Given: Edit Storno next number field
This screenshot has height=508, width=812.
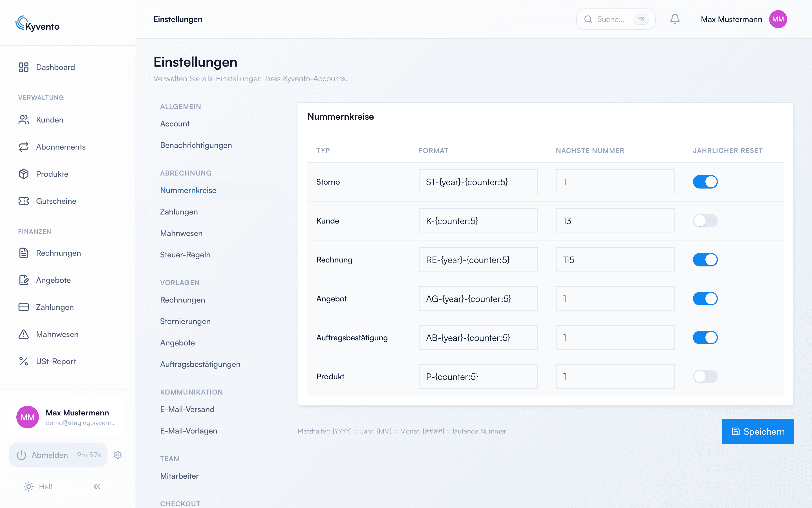Looking at the screenshot, I should click(x=615, y=182).
